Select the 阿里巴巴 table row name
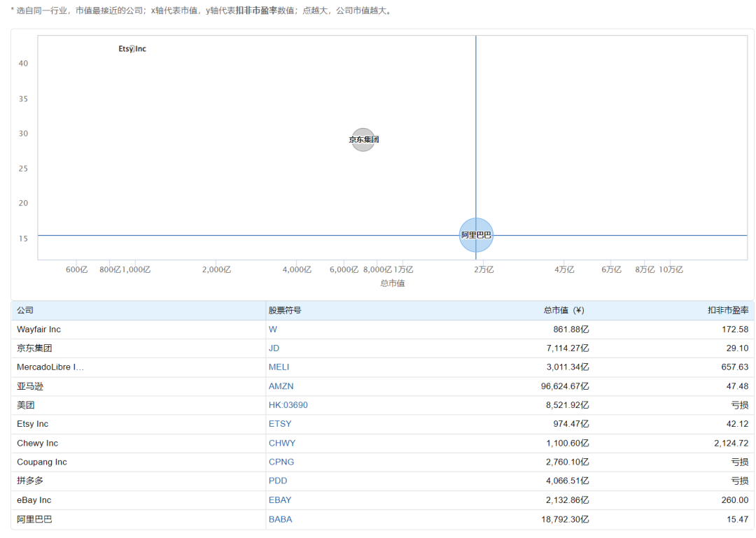 pyautogui.click(x=34, y=519)
